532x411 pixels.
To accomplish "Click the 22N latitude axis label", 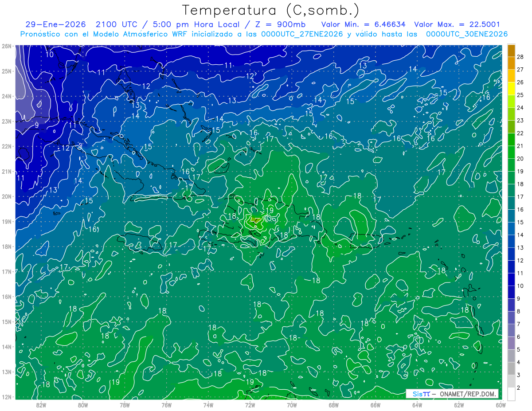I will point(6,146).
